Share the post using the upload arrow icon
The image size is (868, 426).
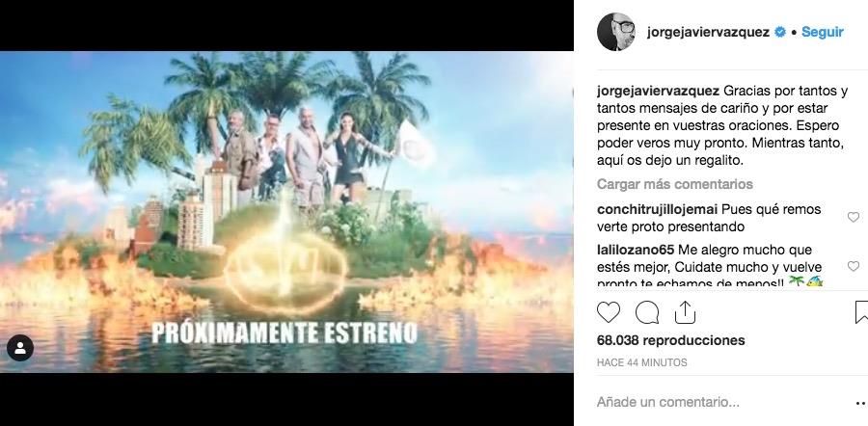point(685,312)
